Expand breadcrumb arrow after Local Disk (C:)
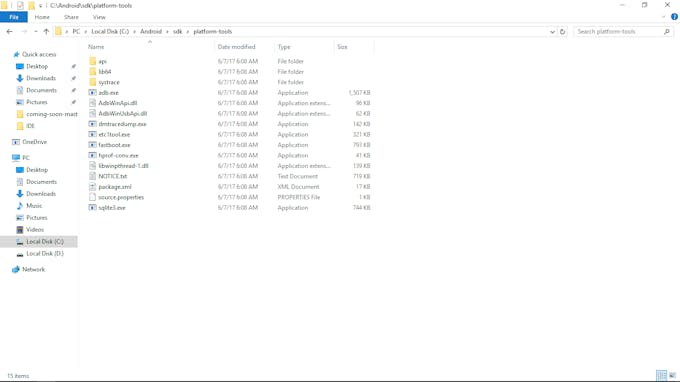680x382 pixels. 135,32
